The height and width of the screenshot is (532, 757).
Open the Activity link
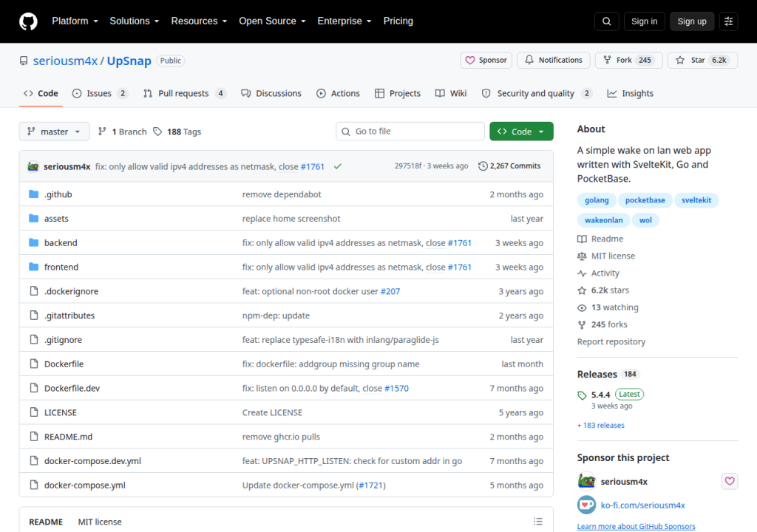click(x=598, y=273)
